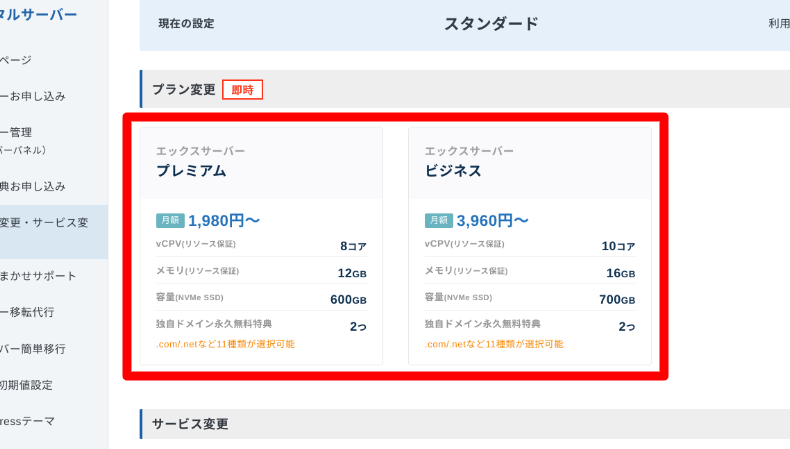Image resolution: width=790 pixels, height=449 pixels.
Task: Click the 10コア vCPU value
Action: coord(618,246)
